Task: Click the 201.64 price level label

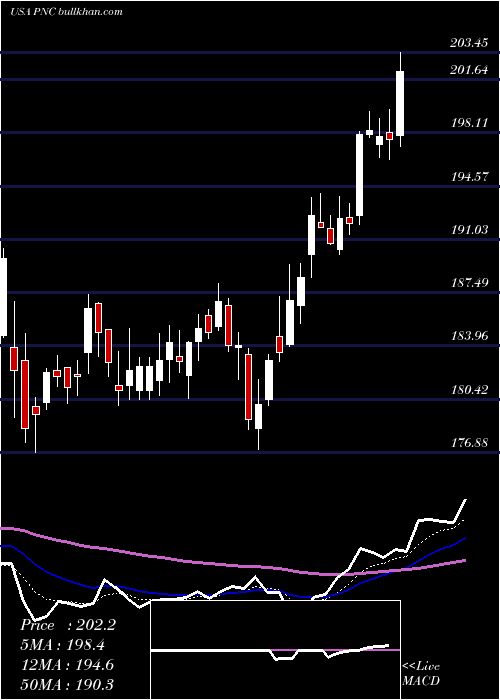Action: 469,70
